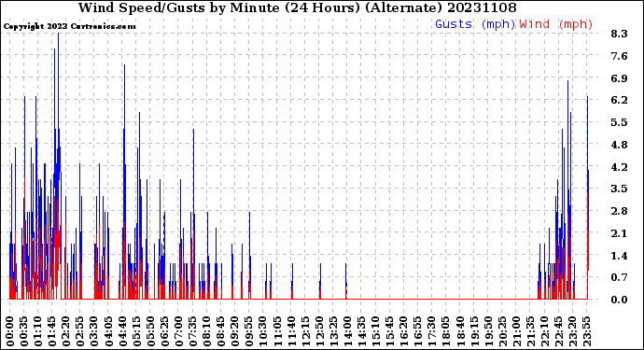The image size is (644, 350).
Task: Click the 02:20 time axis label
Action: click(66, 331)
